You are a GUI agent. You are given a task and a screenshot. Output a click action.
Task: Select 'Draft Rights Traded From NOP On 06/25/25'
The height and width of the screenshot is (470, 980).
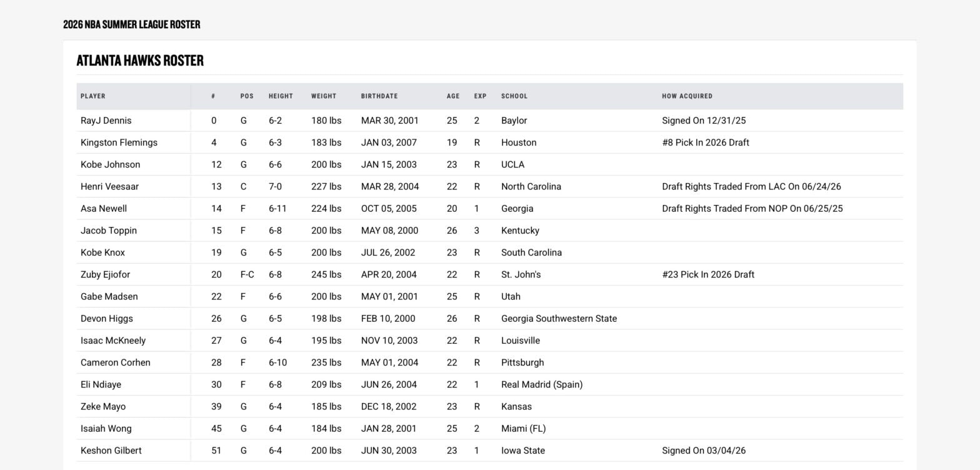[752, 208]
